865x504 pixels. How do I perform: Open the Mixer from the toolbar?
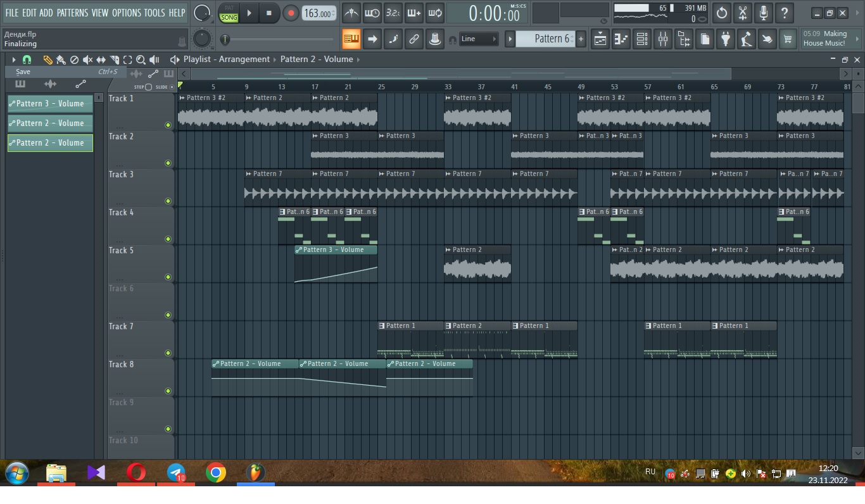click(x=663, y=39)
